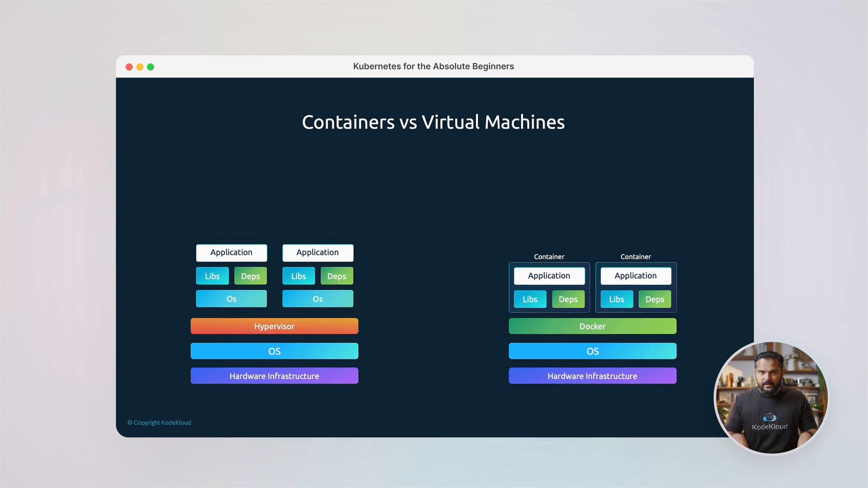Click the presenter webcam thumbnail
The width and height of the screenshot is (868, 488).
(771, 398)
